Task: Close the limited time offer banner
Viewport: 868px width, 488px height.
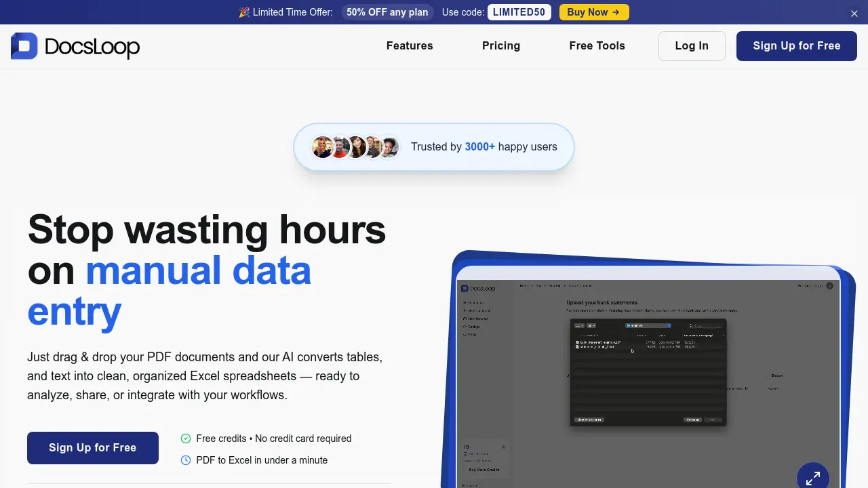Action: coord(854,13)
